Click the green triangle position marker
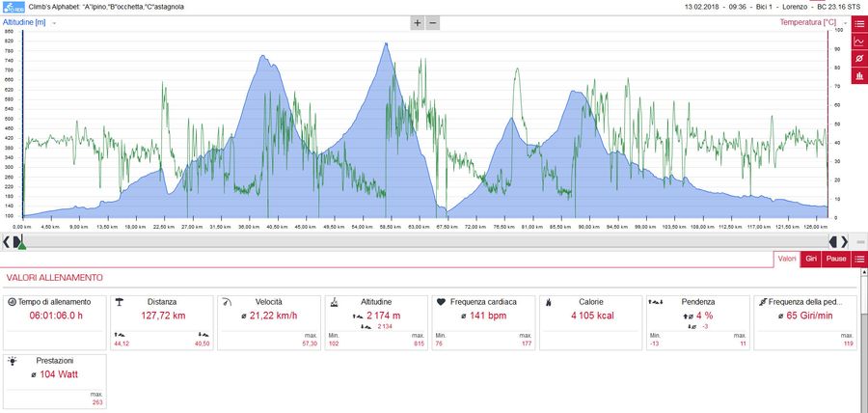Screen dimensions: 868x413 [x=21, y=246]
